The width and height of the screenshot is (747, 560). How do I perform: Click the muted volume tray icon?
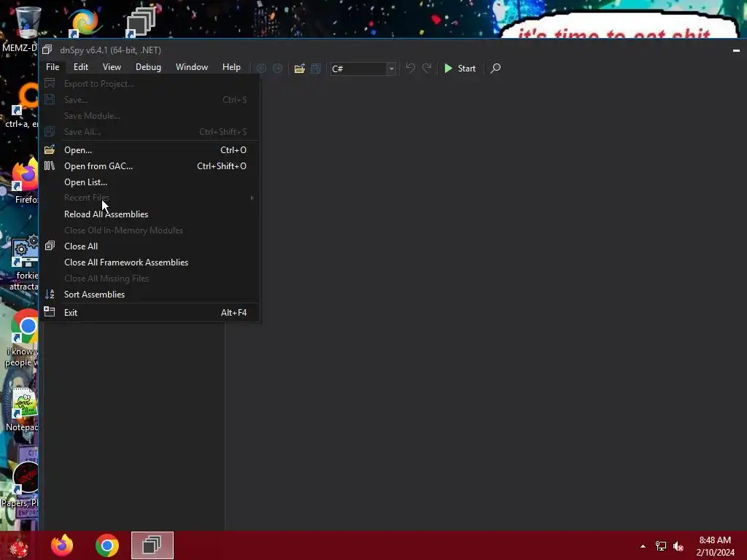click(x=678, y=546)
